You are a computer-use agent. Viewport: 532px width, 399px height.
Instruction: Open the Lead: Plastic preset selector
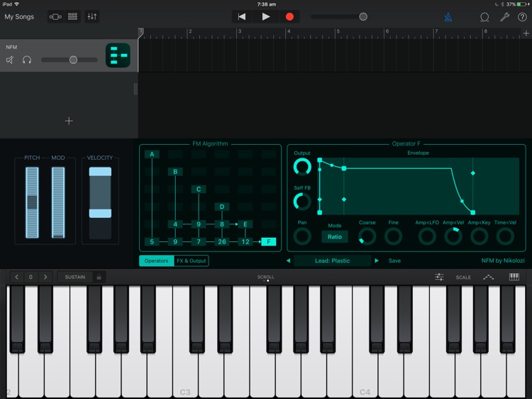coord(332,261)
